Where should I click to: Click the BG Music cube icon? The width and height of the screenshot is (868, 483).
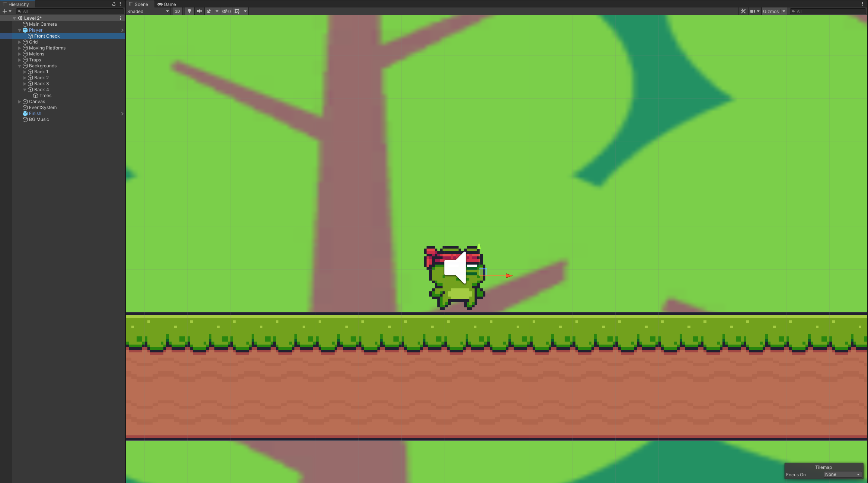25,119
